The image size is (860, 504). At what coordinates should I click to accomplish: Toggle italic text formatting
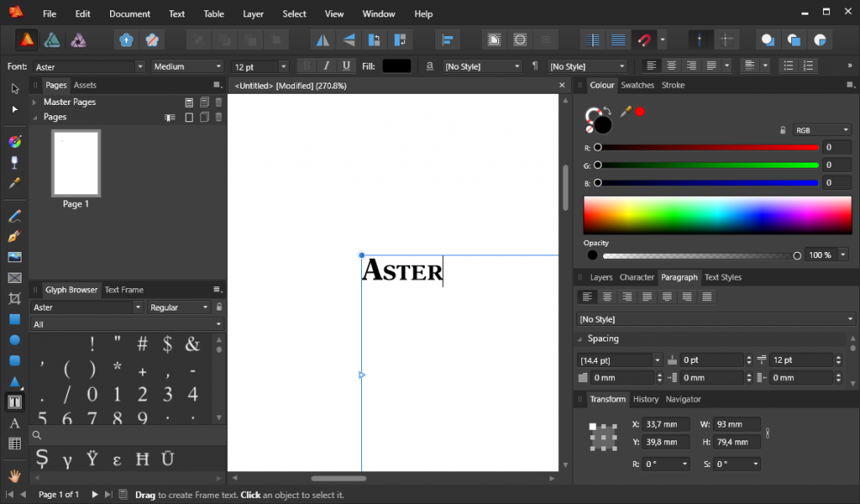(327, 66)
